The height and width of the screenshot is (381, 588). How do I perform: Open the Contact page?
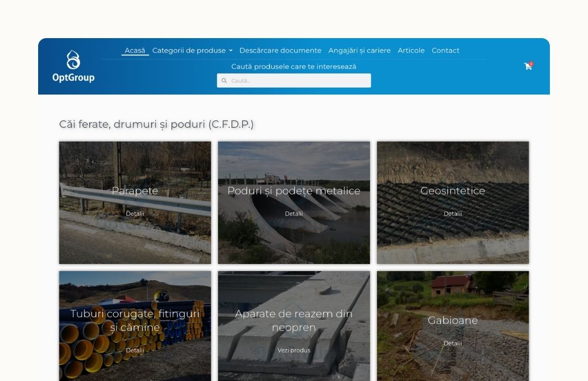pos(445,50)
